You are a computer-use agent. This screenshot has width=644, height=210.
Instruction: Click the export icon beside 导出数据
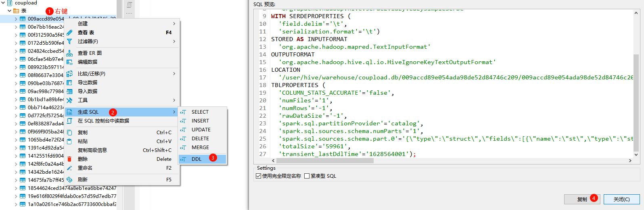pos(69,83)
